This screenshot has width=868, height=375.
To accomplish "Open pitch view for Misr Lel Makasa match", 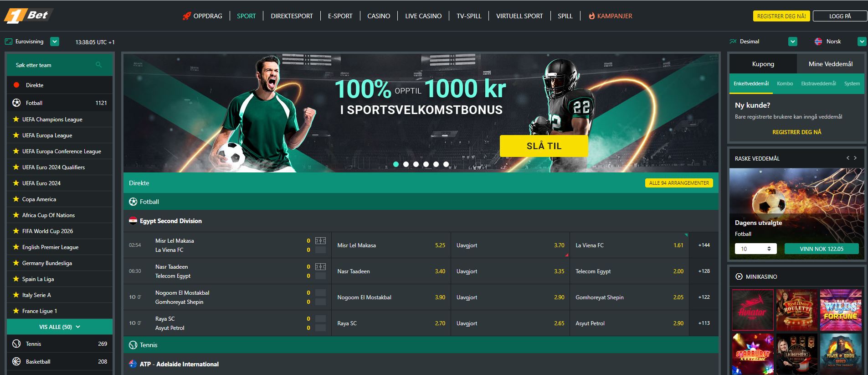I will (320, 240).
